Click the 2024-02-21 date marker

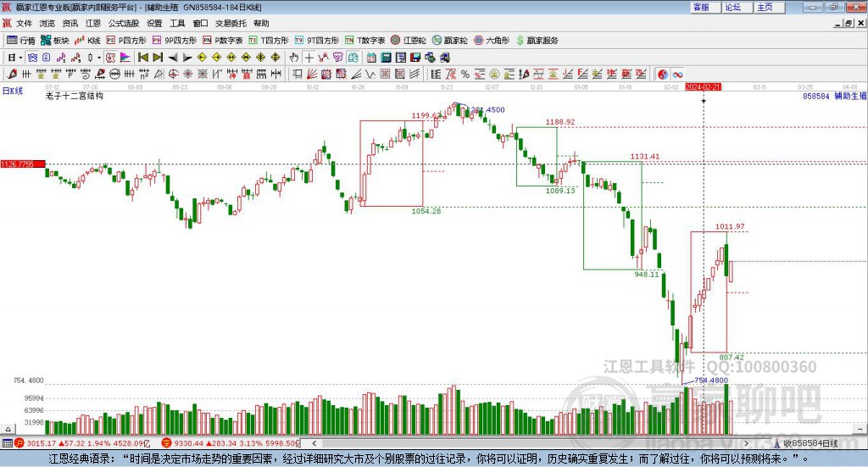click(703, 86)
